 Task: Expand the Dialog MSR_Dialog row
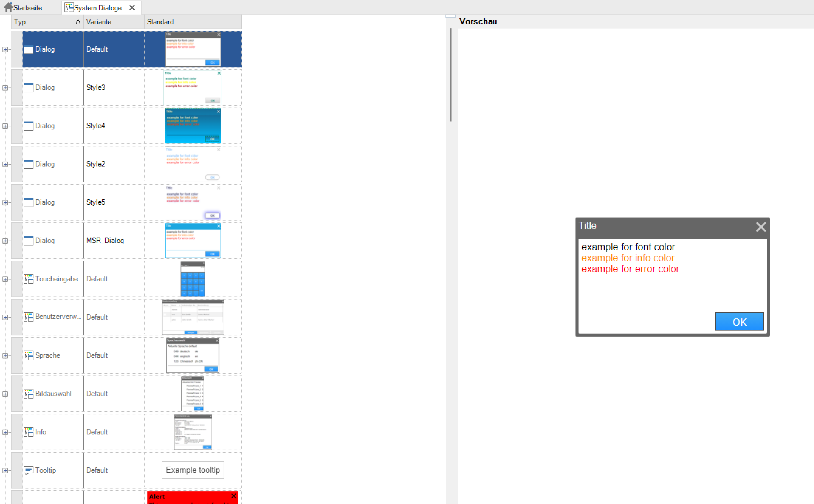pos(5,241)
